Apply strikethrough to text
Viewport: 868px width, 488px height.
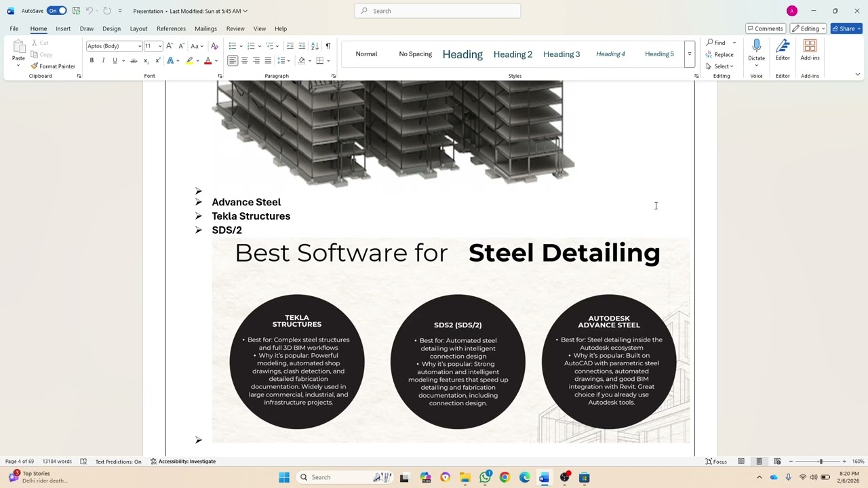tap(134, 61)
